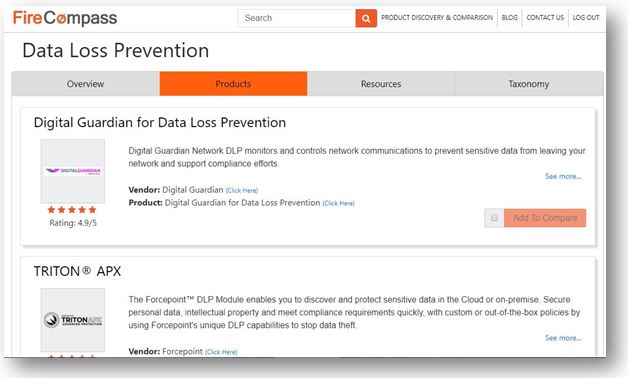
Task: Open Product Discovery & Comparison menu
Action: [437, 18]
